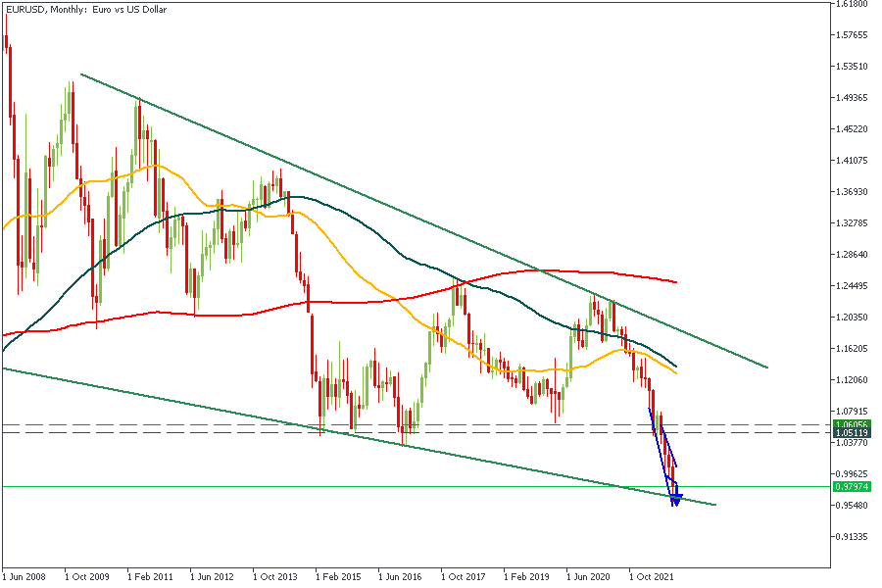The height and width of the screenshot is (588, 882).
Task: Click the 1.61800 price axis label
Action: pos(852,4)
